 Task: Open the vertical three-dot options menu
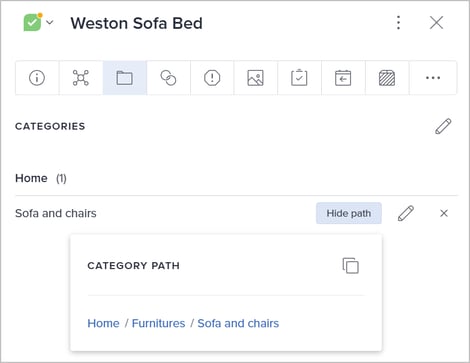tap(398, 23)
